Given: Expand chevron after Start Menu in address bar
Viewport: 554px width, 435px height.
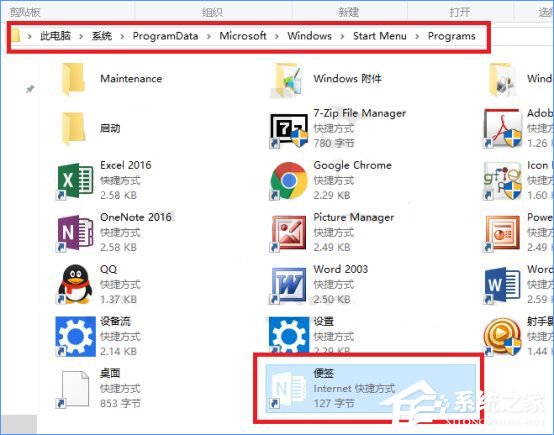Looking at the screenshot, I should pos(417,36).
